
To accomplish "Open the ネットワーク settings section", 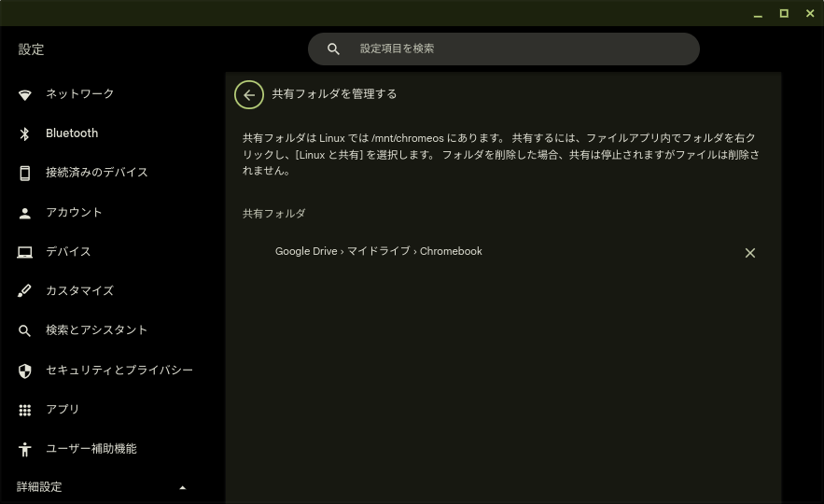I will click(x=80, y=94).
